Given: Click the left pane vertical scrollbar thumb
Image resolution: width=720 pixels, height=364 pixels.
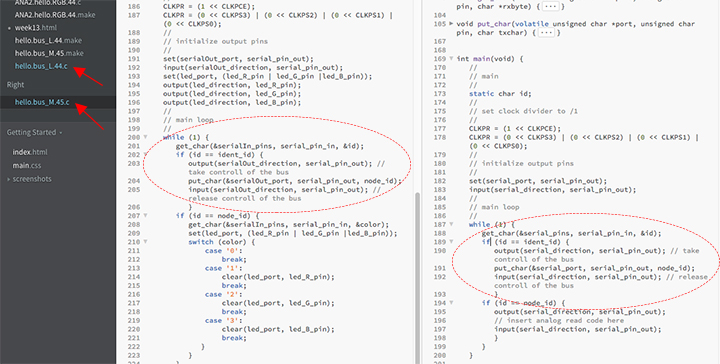Looking at the screenshot, I should pyautogui.click(x=417, y=277).
